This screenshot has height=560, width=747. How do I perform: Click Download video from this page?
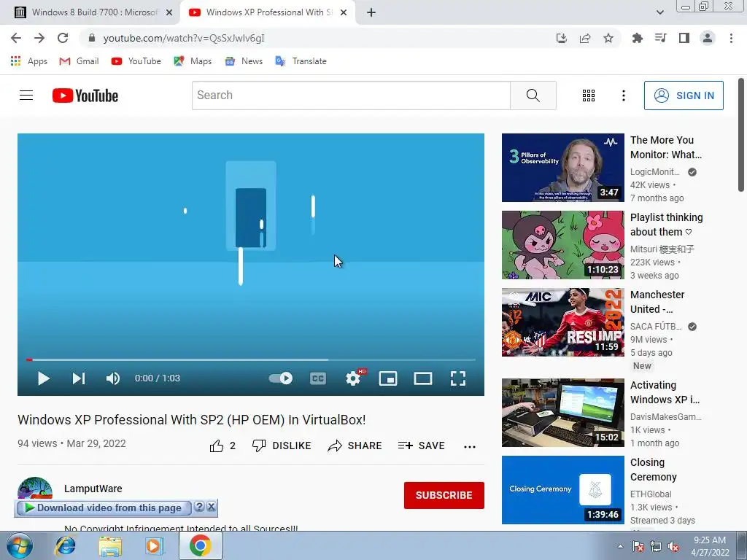point(104,508)
